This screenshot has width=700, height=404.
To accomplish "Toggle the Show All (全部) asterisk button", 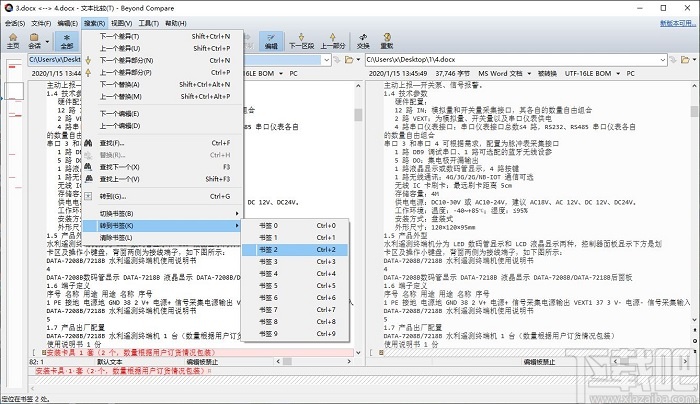I will (67, 41).
